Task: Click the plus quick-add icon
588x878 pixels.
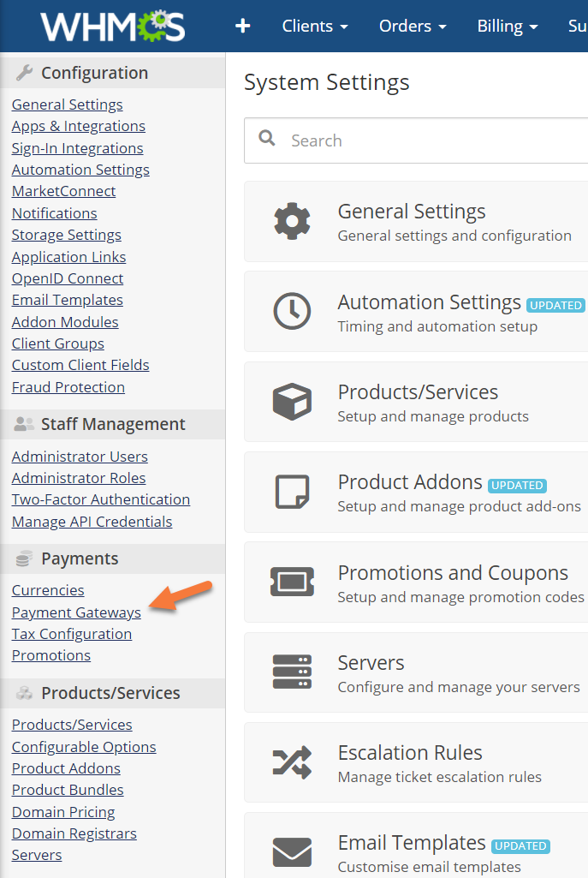Action: click(243, 26)
